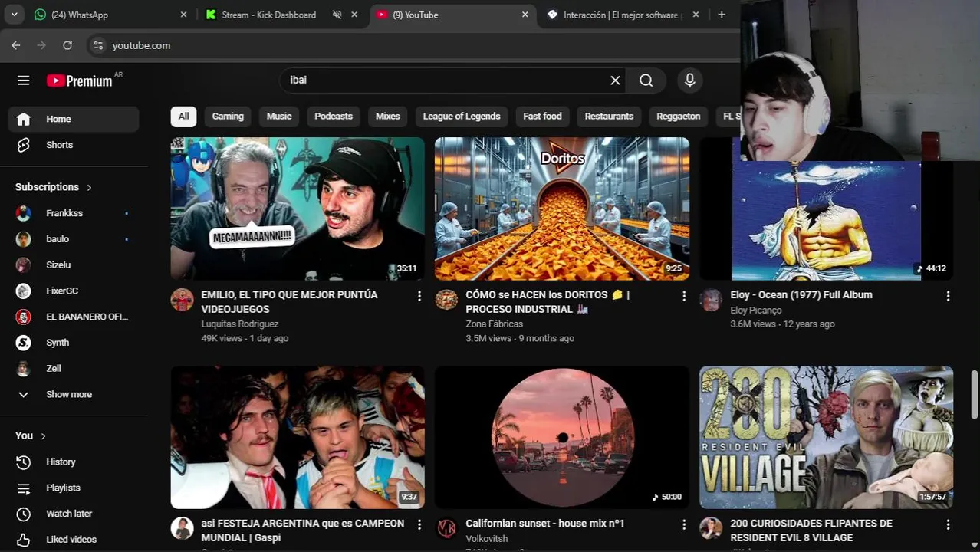Screen dimensions: 980x552
Task: Open browser tab search dropdown
Action: (14, 15)
